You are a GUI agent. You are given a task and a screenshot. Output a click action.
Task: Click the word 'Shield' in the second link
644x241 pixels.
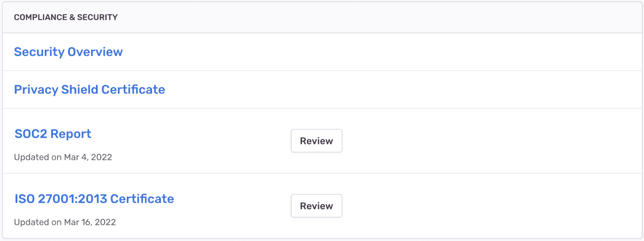coord(79,90)
